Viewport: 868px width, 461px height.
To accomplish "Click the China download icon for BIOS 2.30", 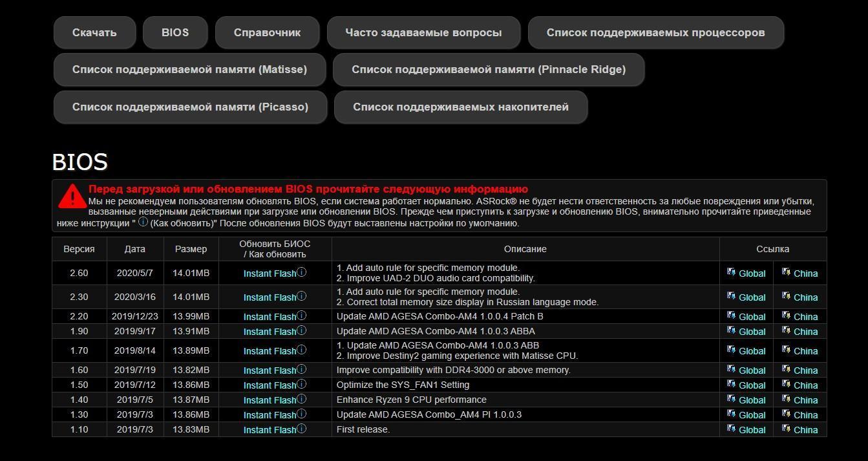I will click(x=786, y=296).
